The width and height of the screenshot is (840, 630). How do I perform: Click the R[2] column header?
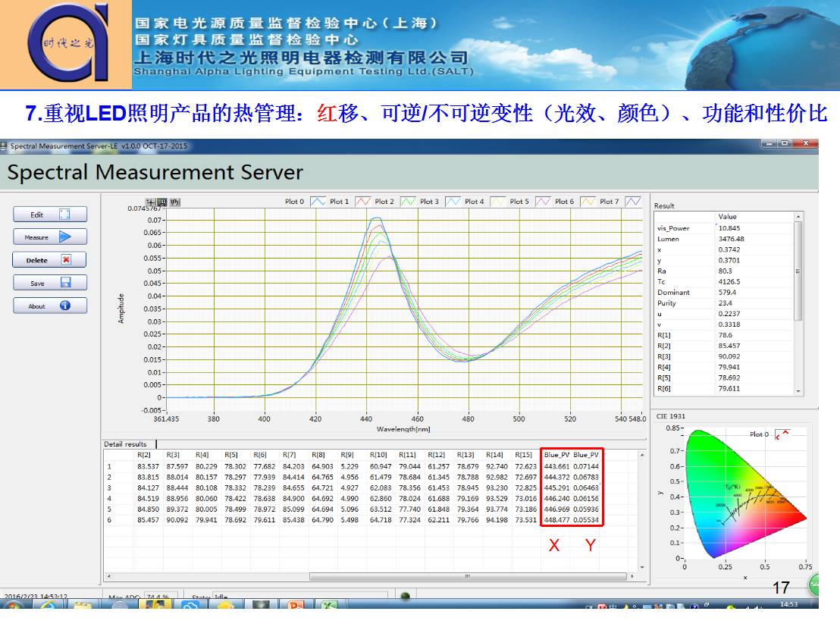(x=143, y=455)
